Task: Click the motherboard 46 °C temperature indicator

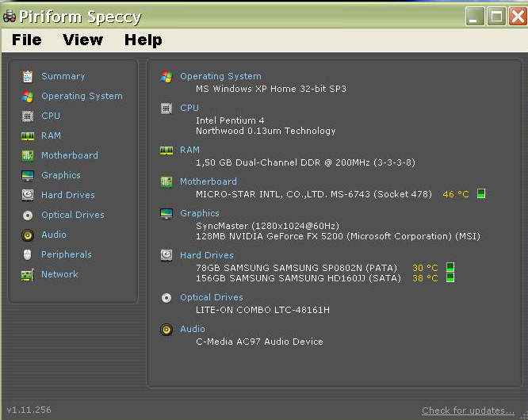Action: (456, 194)
